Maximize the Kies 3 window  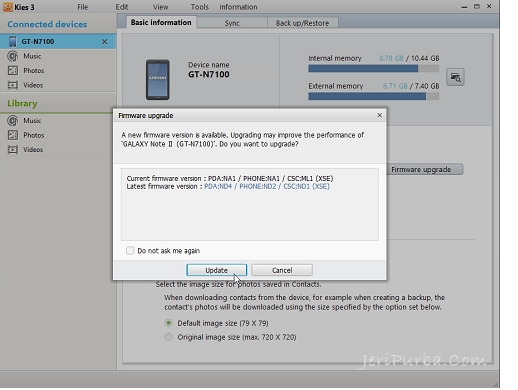pos(477,7)
